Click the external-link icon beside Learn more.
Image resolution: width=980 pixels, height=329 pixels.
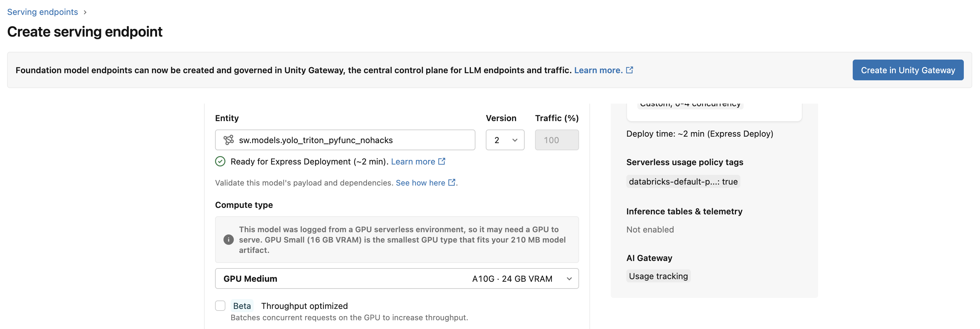coord(630,70)
